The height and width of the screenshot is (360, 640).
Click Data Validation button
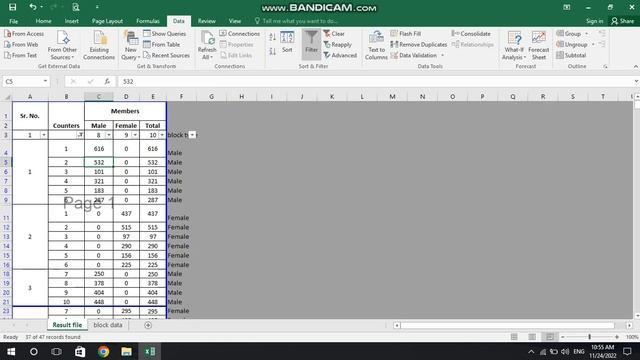tap(414, 55)
